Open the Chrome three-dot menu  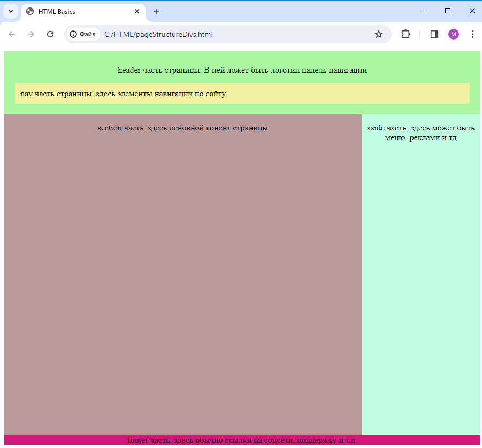473,34
